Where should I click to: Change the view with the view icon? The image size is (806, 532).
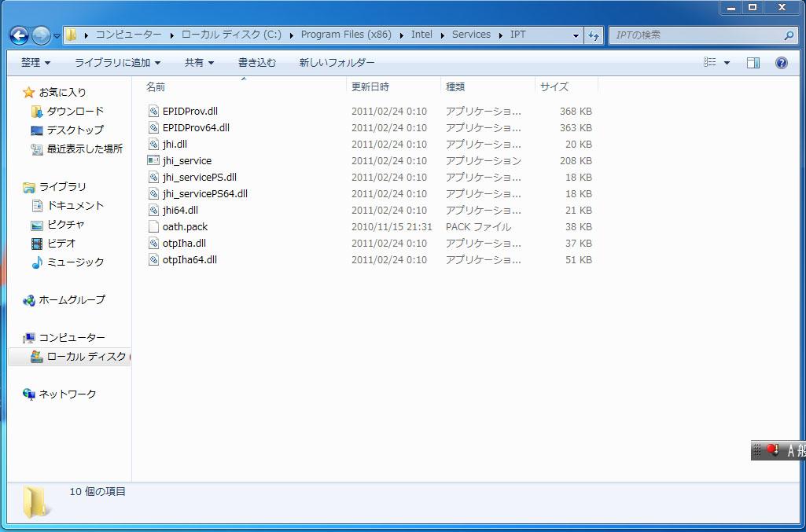[710, 62]
